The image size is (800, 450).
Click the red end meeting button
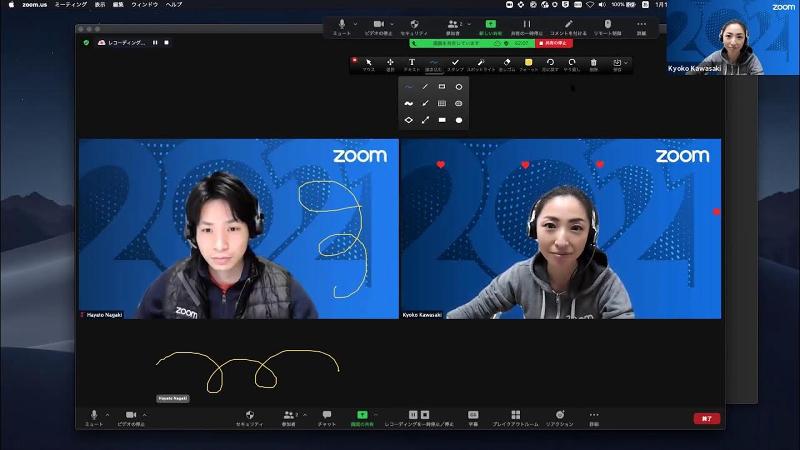point(706,418)
